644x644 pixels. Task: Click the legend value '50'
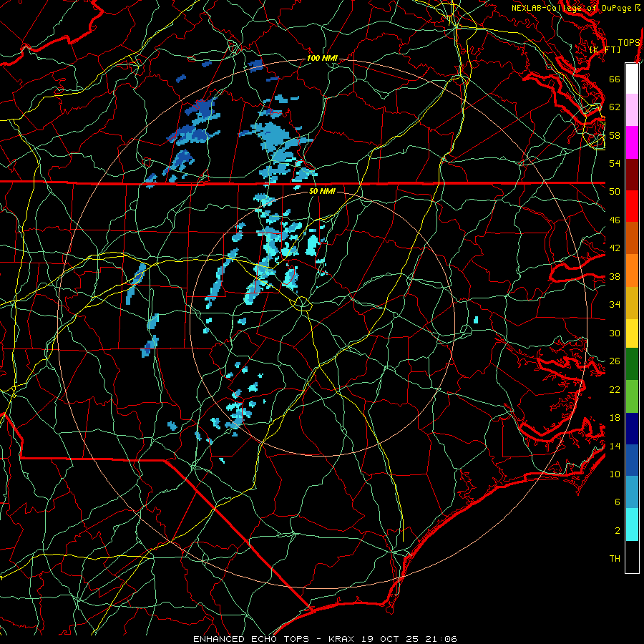point(615,191)
